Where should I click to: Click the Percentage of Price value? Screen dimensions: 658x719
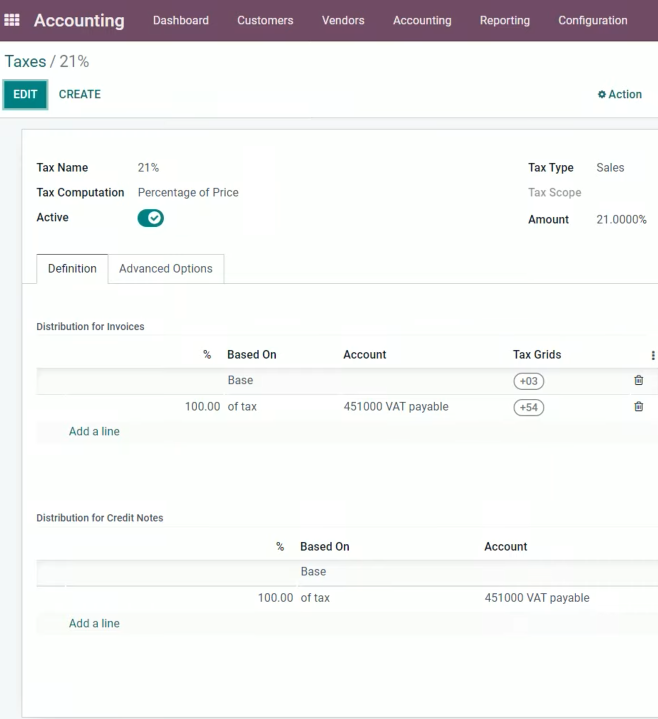pyautogui.click(x=188, y=193)
